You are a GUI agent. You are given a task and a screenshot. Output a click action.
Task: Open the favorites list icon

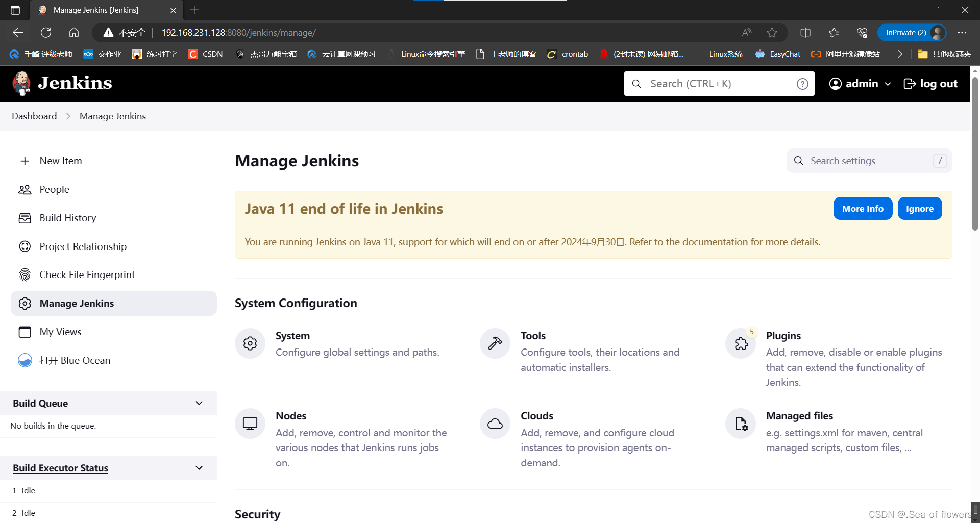pyautogui.click(x=834, y=33)
